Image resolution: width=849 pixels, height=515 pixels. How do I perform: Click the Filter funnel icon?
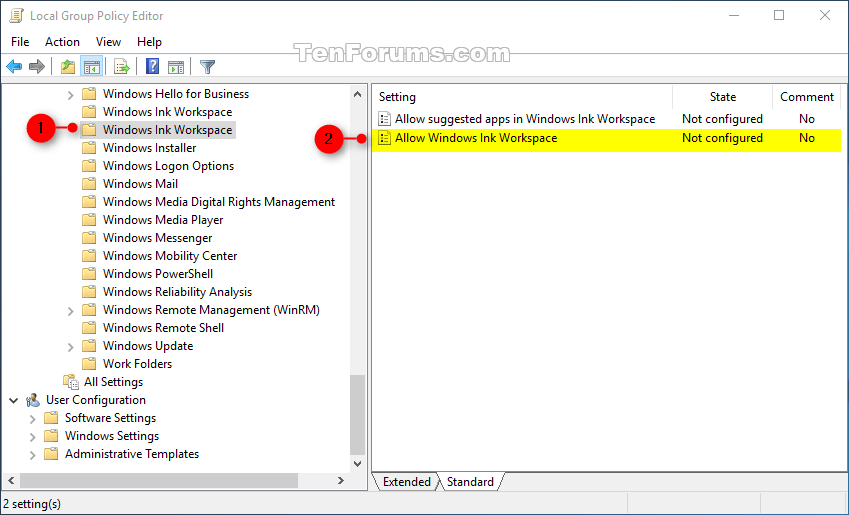(x=208, y=67)
